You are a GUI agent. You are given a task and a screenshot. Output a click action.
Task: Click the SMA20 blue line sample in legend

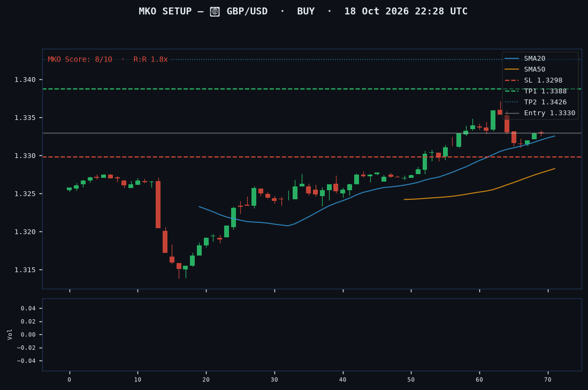[x=512, y=58]
